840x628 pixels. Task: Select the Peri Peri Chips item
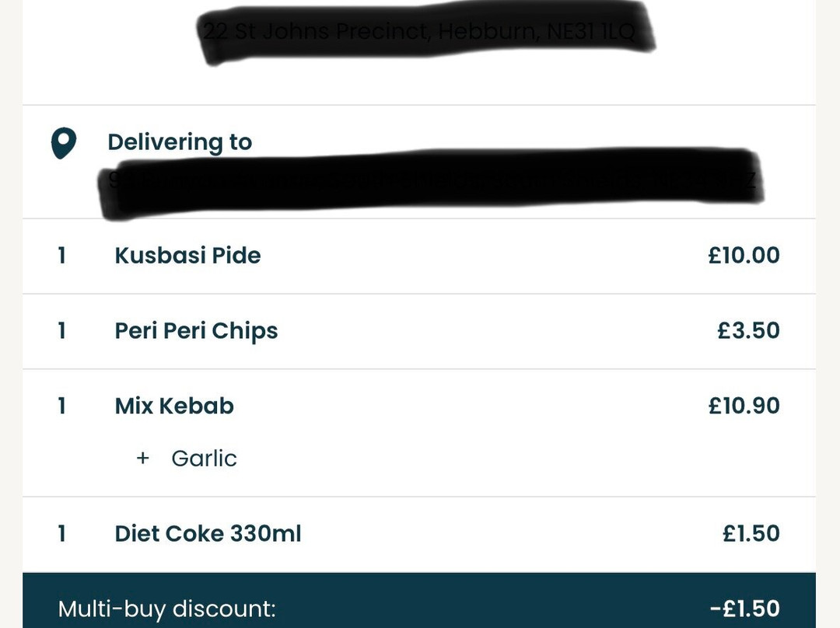(196, 331)
